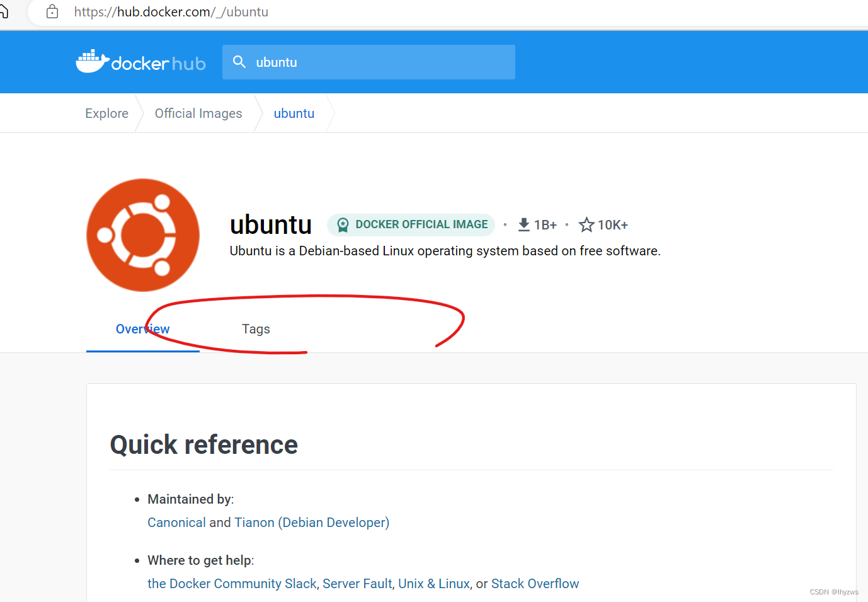Click the Quick reference heading
Viewport: 868px width, 602px height.
[x=204, y=444]
